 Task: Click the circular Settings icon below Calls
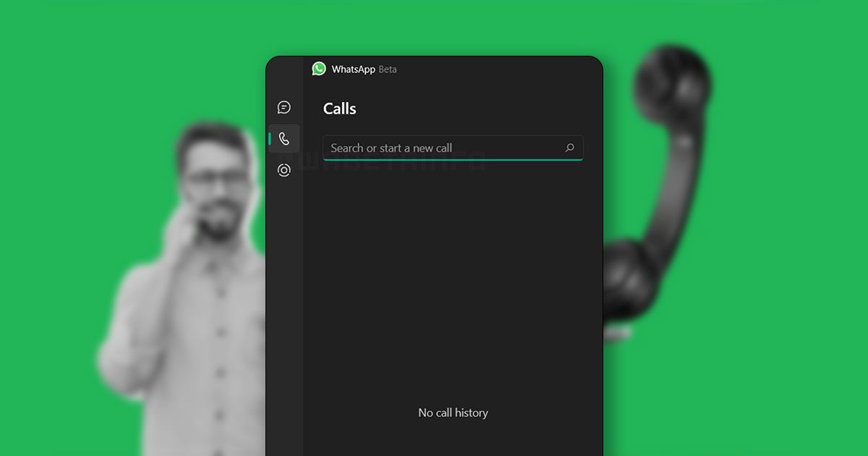pyautogui.click(x=284, y=169)
